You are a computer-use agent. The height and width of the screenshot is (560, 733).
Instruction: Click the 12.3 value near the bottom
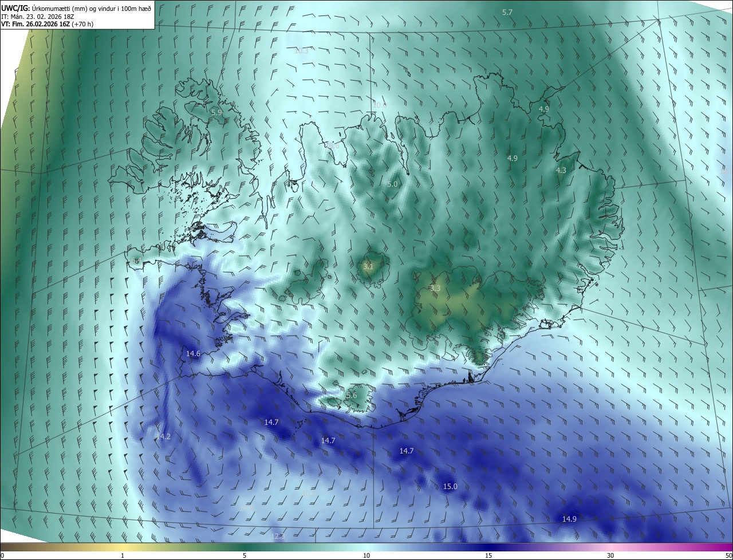pos(278,536)
